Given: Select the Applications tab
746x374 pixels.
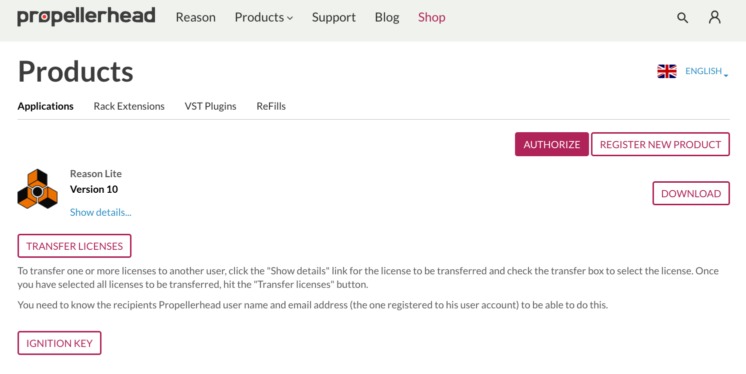Looking at the screenshot, I should tap(46, 106).
